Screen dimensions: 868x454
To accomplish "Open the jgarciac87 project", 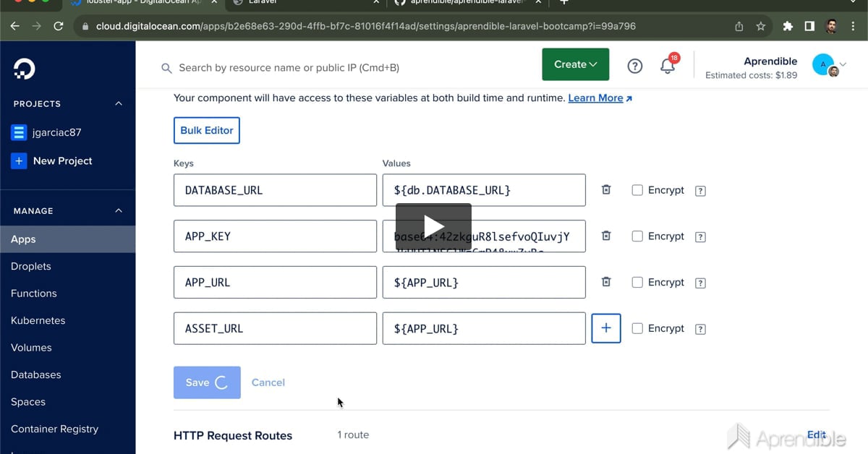I will tap(57, 132).
